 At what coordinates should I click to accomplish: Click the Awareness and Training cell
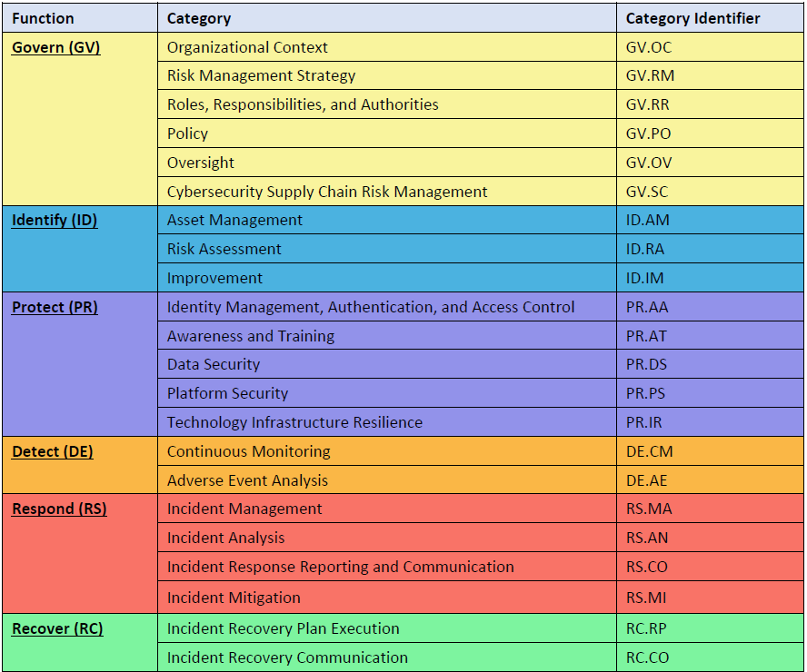(251, 336)
